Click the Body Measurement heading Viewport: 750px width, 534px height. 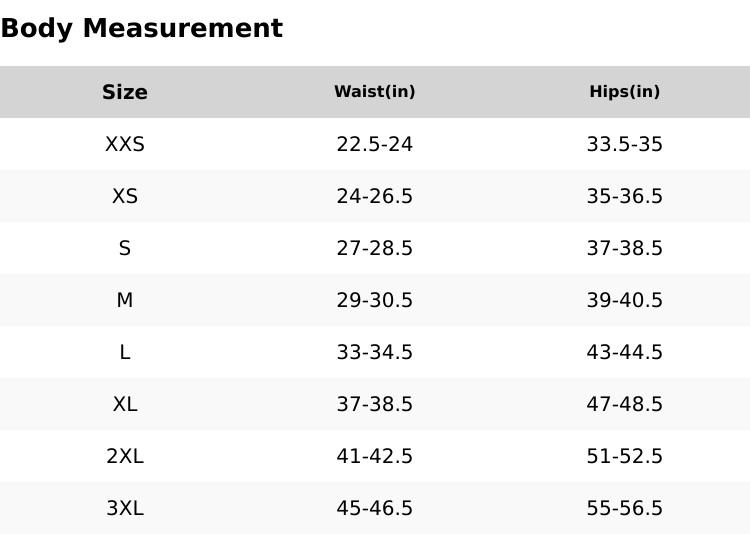pyautogui.click(x=141, y=29)
